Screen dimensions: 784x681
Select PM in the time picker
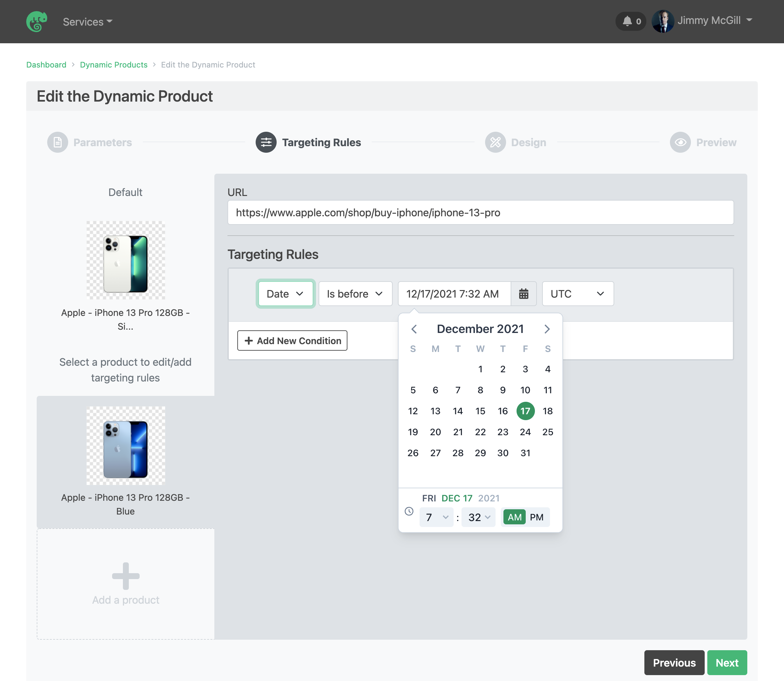coord(537,517)
